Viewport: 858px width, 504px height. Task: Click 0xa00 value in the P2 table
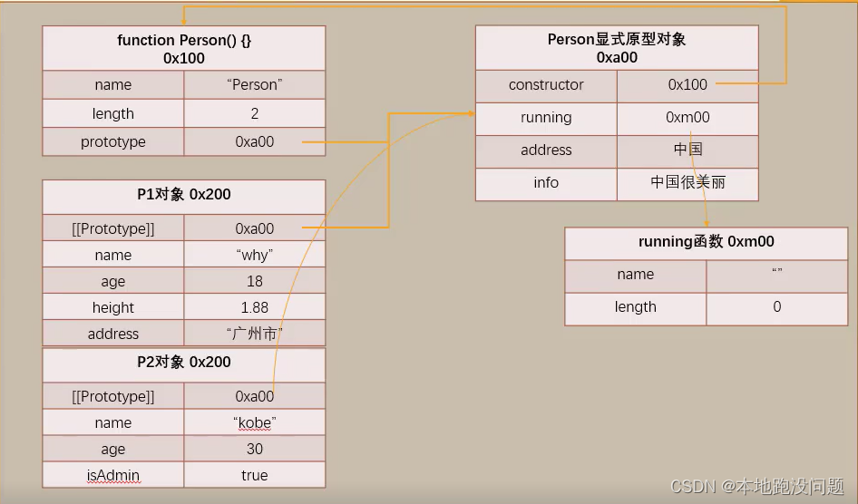click(x=255, y=396)
